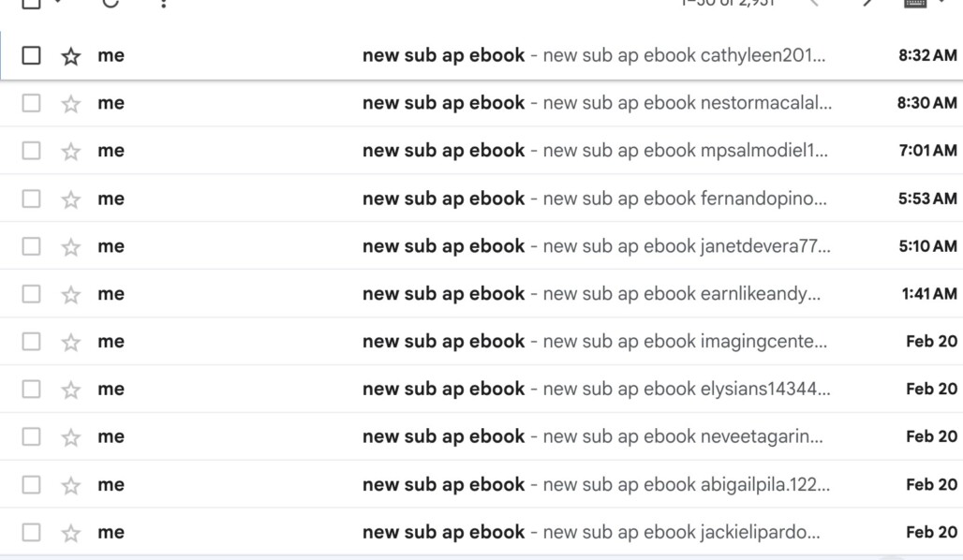Image resolution: width=963 pixels, height=560 pixels.
Task: Star the mpsalmodiel1 email
Action: (70, 151)
